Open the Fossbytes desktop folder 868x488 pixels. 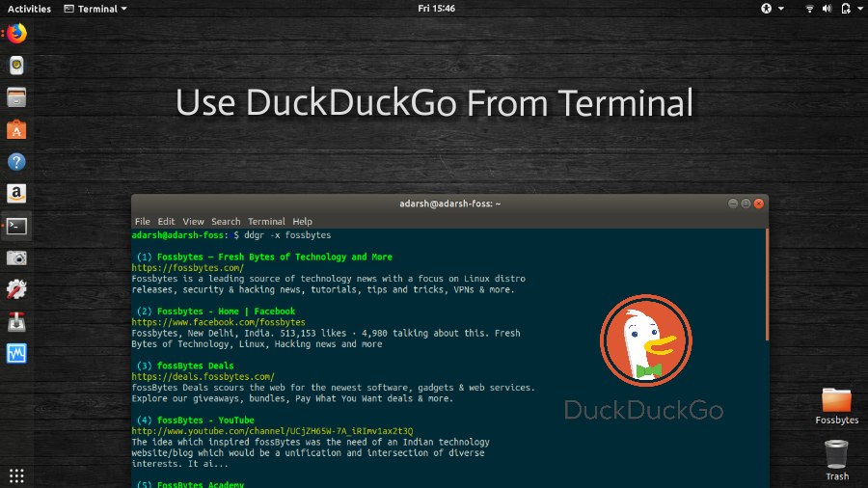pos(836,406)
